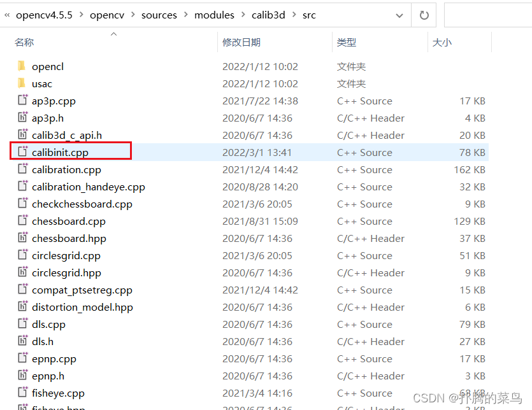Click the search box field
This screenshot has height=410, width=532.
point(488,15)
